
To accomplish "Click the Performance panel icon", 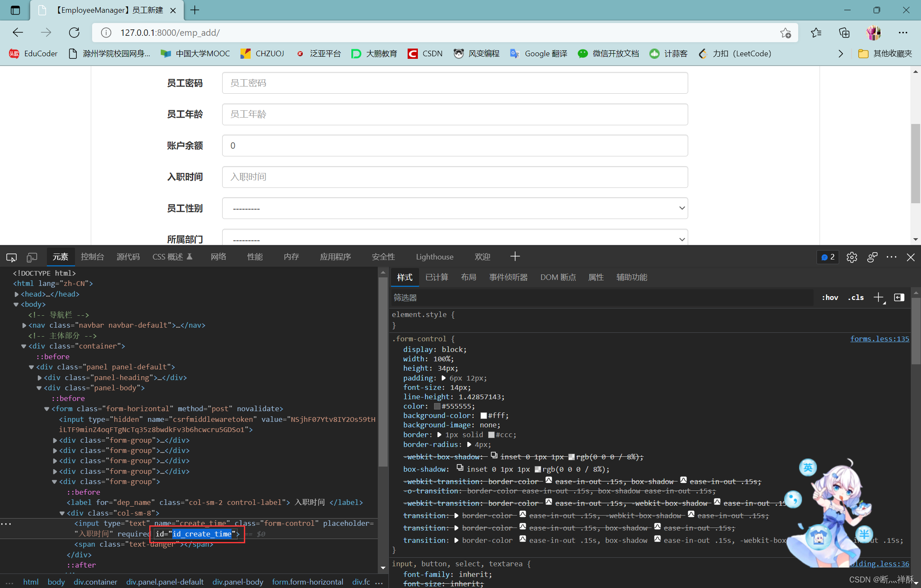I will 255,257.
